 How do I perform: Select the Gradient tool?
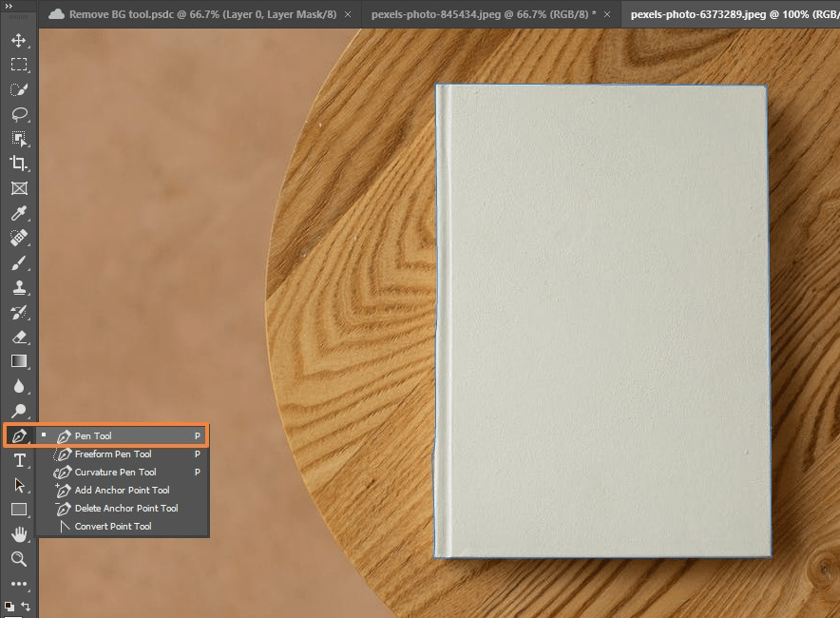18,361
